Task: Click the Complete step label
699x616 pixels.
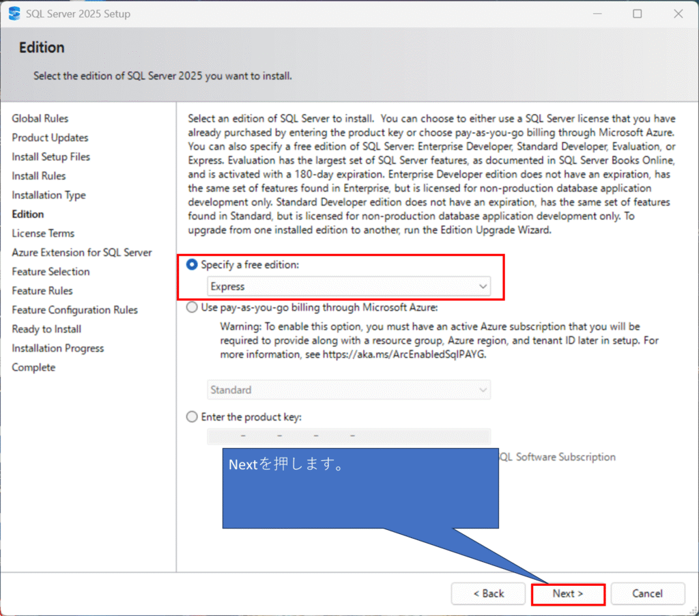Action: coord(34,367)
